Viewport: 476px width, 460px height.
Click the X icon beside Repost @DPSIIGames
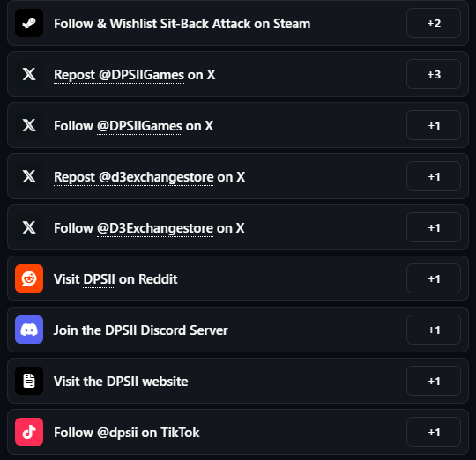(x=29, y=74)
